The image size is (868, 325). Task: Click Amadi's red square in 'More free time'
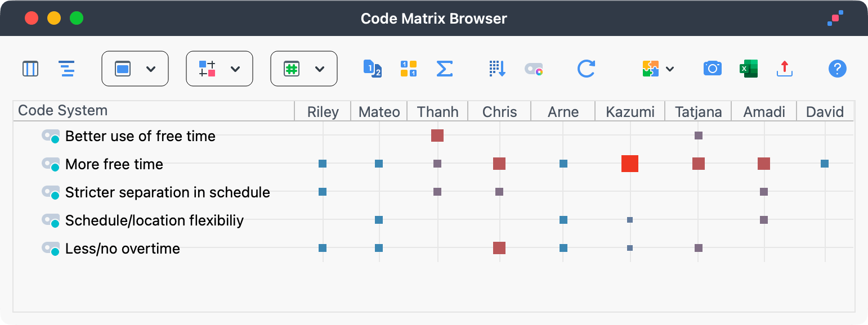(x=764, y=164)
